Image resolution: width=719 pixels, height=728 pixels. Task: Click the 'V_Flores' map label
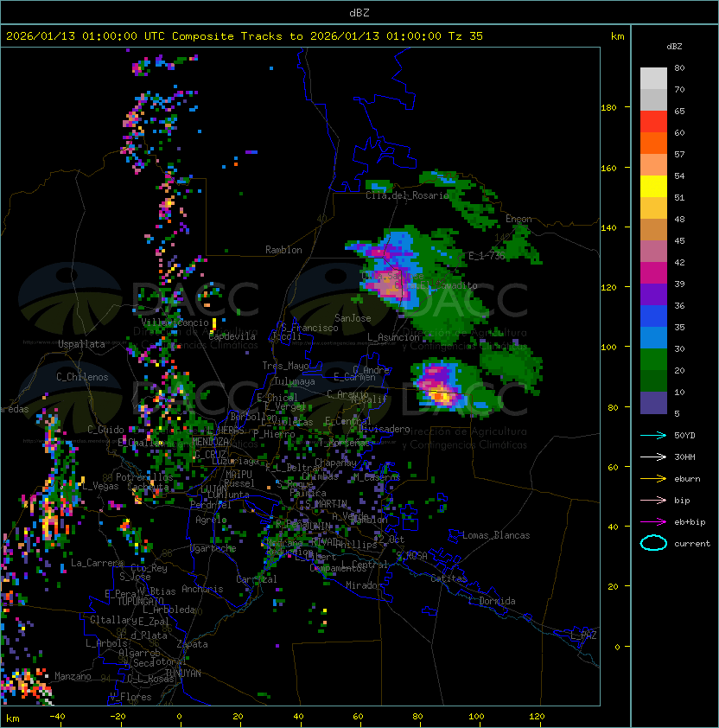130,698
